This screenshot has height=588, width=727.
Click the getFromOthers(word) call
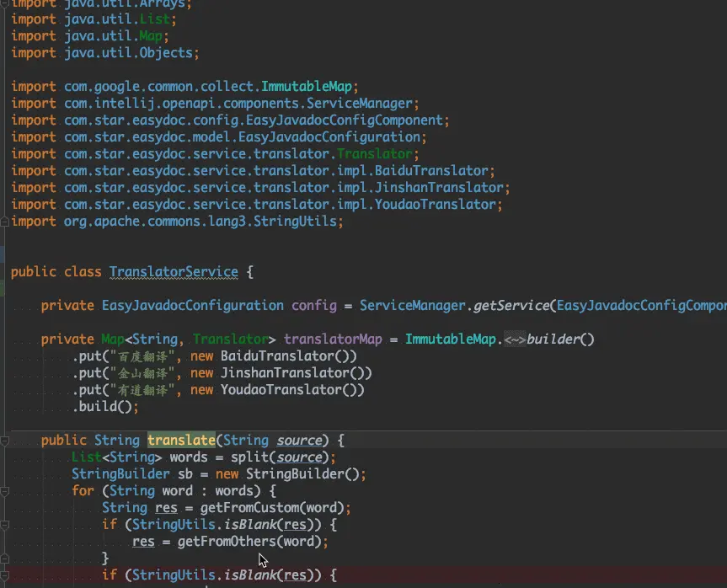pos(249,542)
